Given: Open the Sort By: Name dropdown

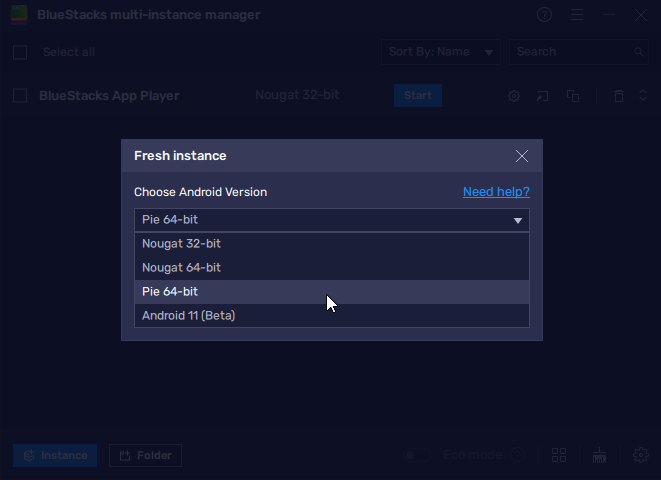Looking at the screenshot, I should [441, 52].
